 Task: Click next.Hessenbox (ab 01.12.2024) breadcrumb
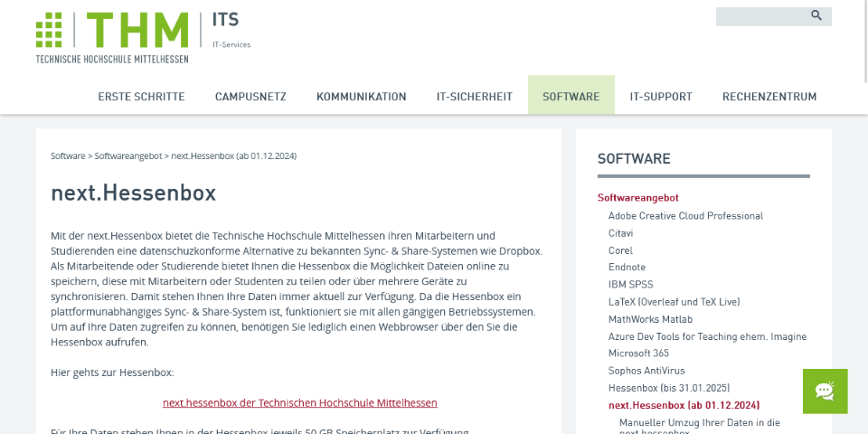[x=233, y=156]
